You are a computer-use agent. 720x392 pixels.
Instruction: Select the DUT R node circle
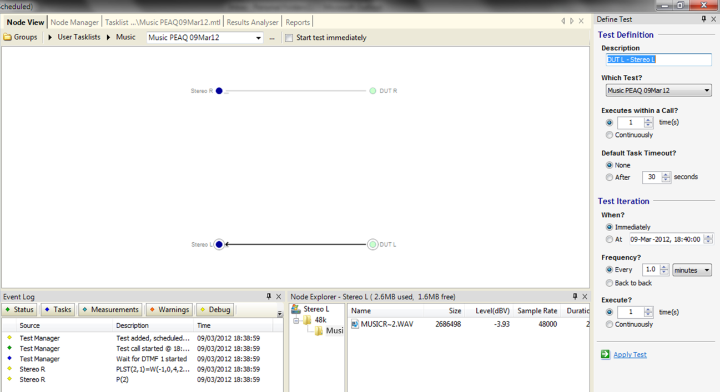click(x=372, y=91)
